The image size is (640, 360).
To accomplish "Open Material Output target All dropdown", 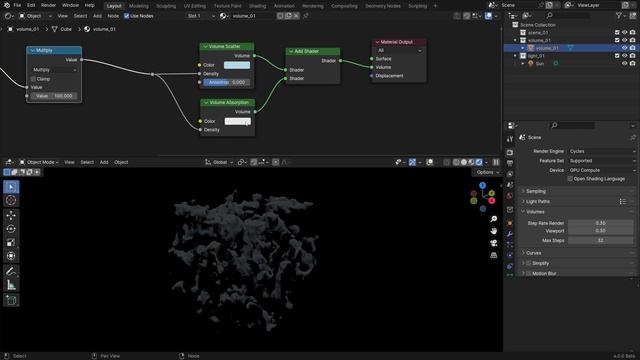I will pos(399,50).
